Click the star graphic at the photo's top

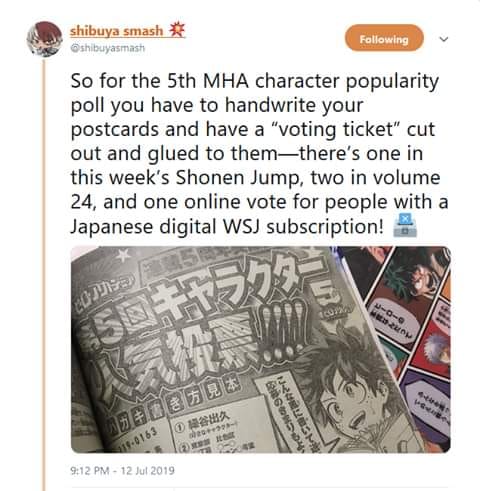click(x=123, y=255)
